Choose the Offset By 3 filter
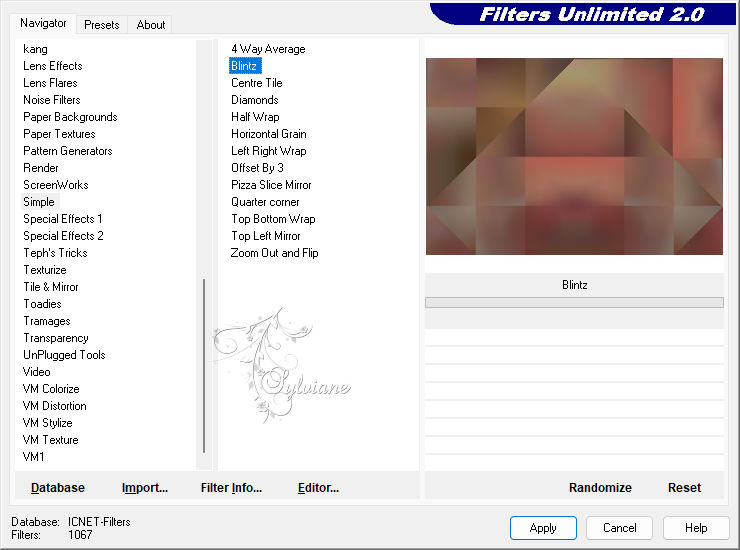Viewport: 740px width, 550px height. click(x=257, y=168)
